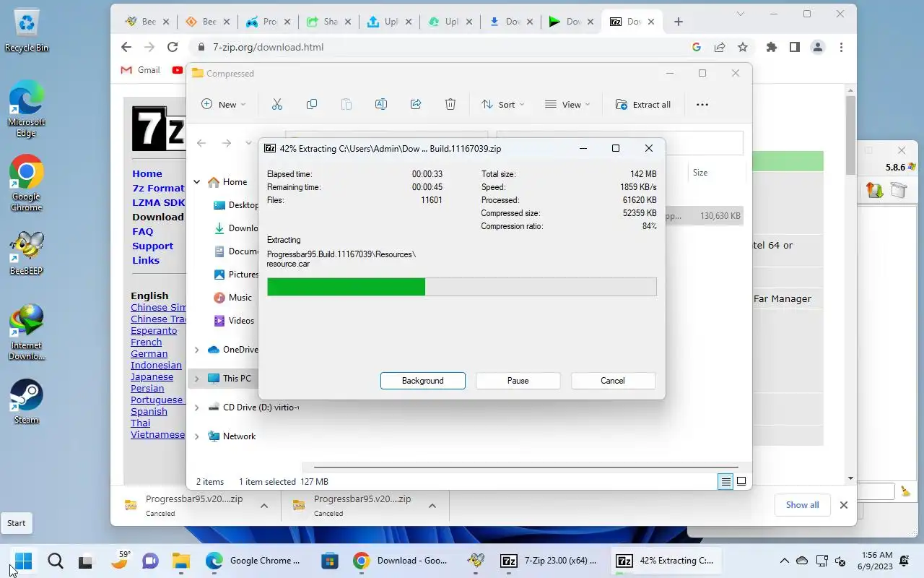Image resolution: width=924 pixels, height=578 pixels.
Task: Open Steam desktop shortcut
Action: click(x=27, y=401)
